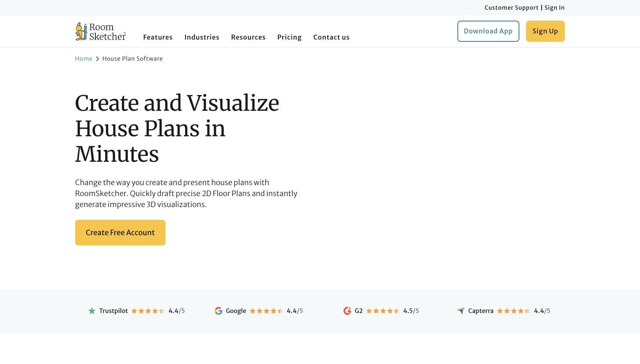Click the breadcrumb chevron after Home
Viewport: 640px width, 364px height.
coord(98,59)
